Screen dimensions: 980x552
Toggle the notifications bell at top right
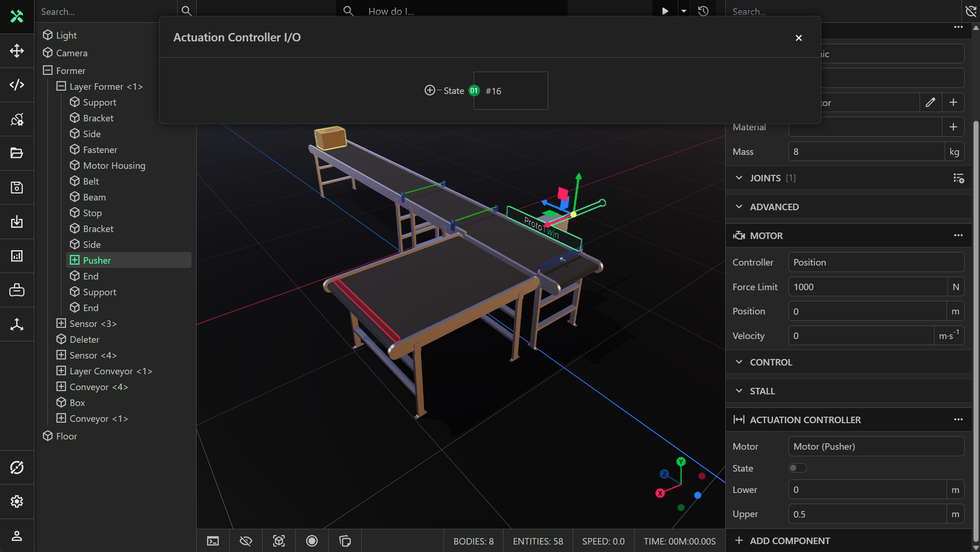(970, 11)
